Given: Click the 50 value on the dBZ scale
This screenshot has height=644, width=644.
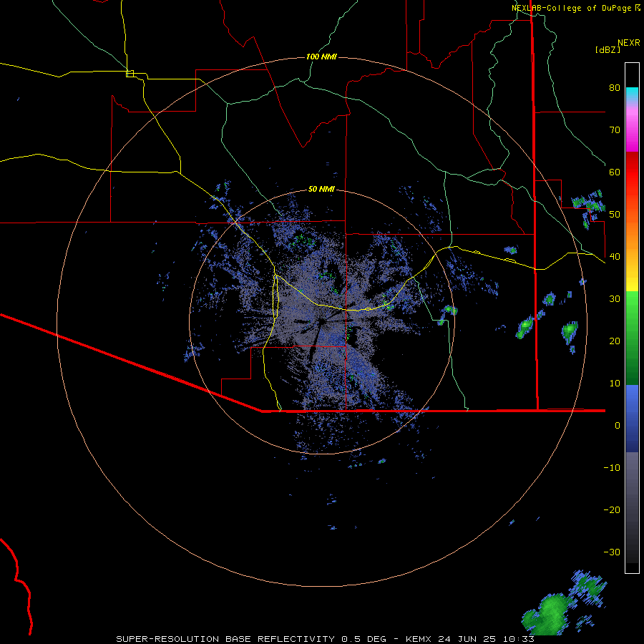Looking at the screenshot, I should (615, 215).
